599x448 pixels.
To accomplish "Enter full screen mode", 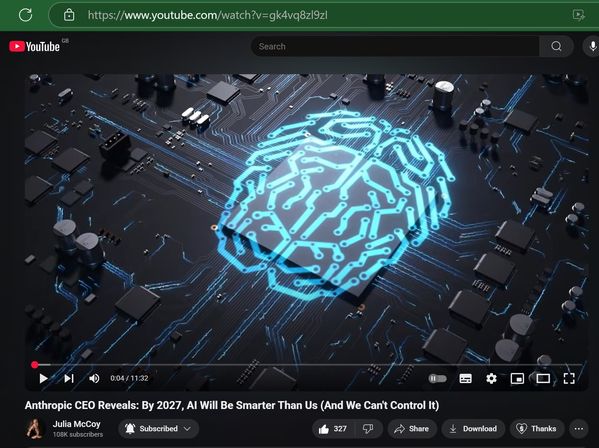I will (x=569, y=378).
